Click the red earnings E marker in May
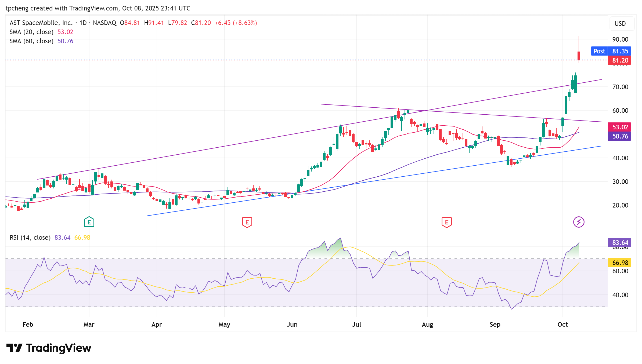The height and width of the screenshot is (364, 642). pyautogui.click(x=247, y=222)
